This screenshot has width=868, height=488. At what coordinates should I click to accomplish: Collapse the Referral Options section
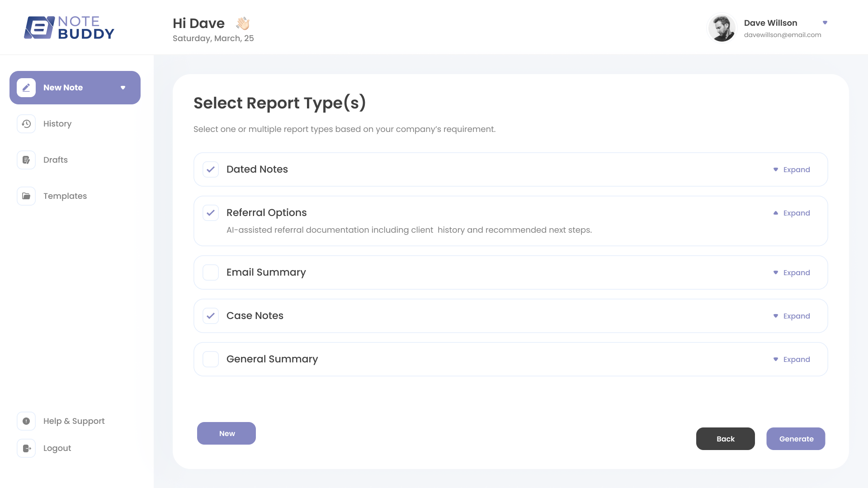(x=792, y=213)
